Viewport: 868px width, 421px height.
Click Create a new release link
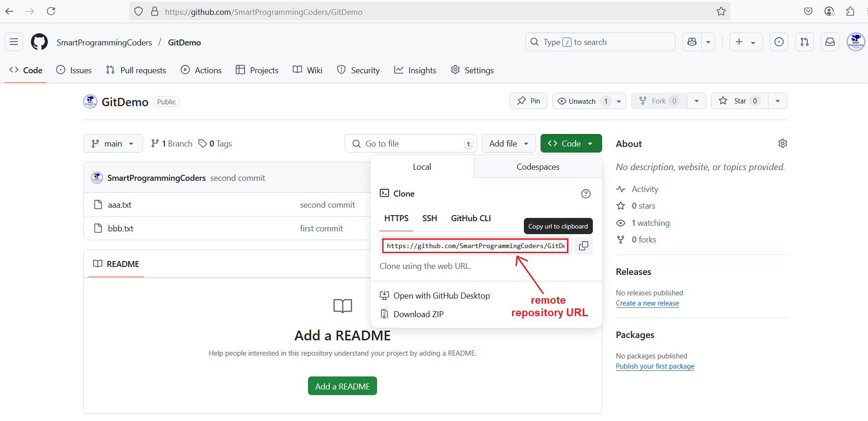click(x=647, y=303)
